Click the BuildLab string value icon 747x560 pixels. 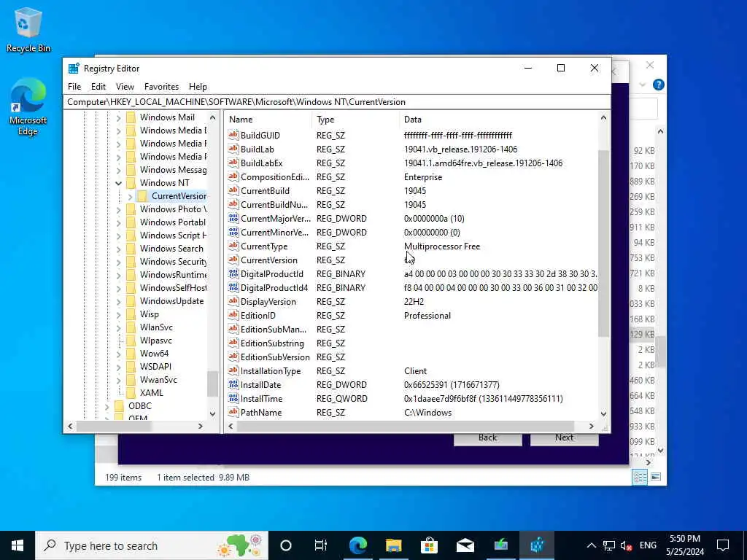pos(233,149)
